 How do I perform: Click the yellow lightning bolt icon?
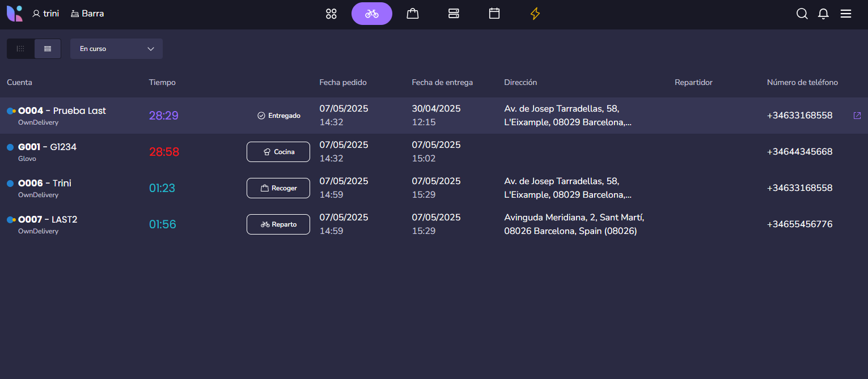pos(535,14)
